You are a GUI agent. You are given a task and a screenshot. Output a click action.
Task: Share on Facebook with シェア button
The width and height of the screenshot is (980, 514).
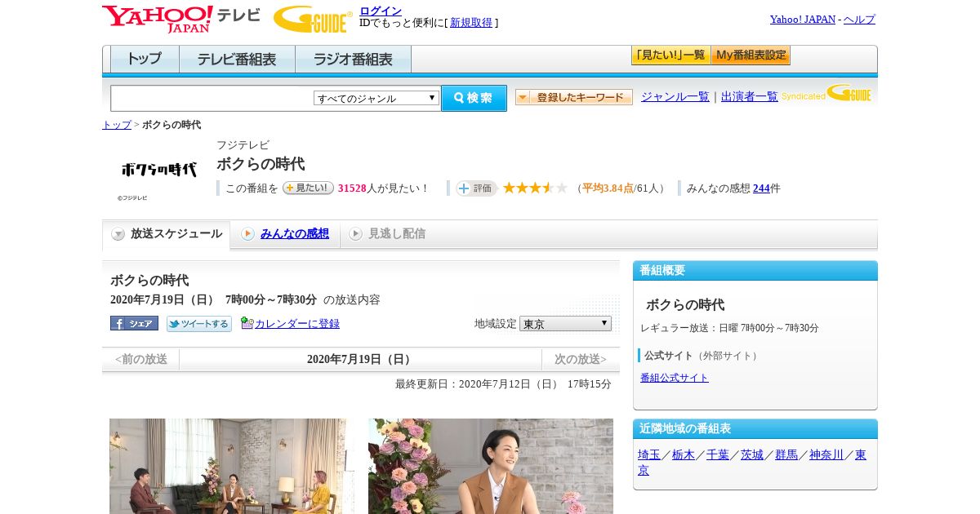134,323
